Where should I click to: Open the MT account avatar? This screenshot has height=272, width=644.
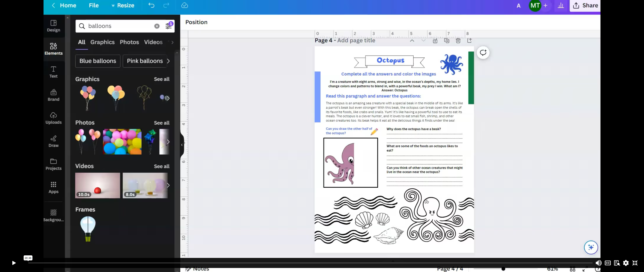pyautogui.click(x=535, y=6)
